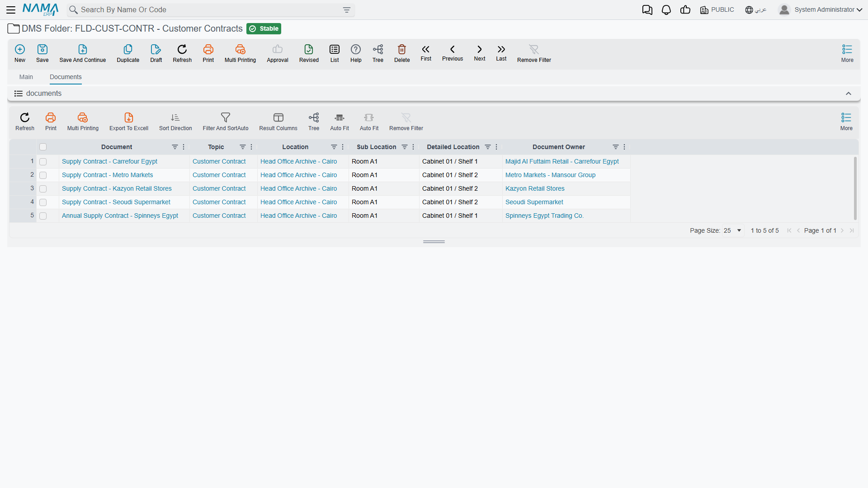
Task: Click the Revised toolbar icon
Action: tap(309, 53)
